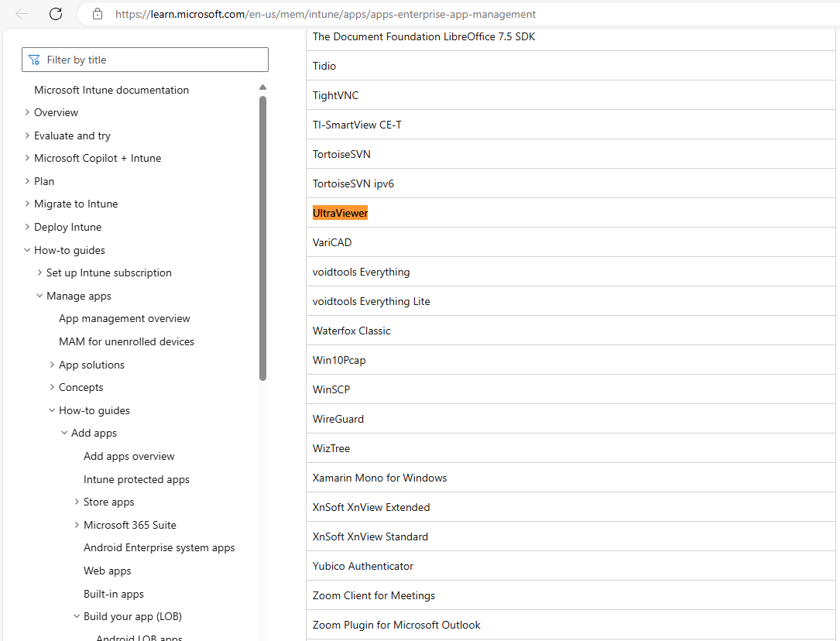This screenshot has width=840, height=641.
Task: Click the WinSCP row
Action: coord(571,390)
